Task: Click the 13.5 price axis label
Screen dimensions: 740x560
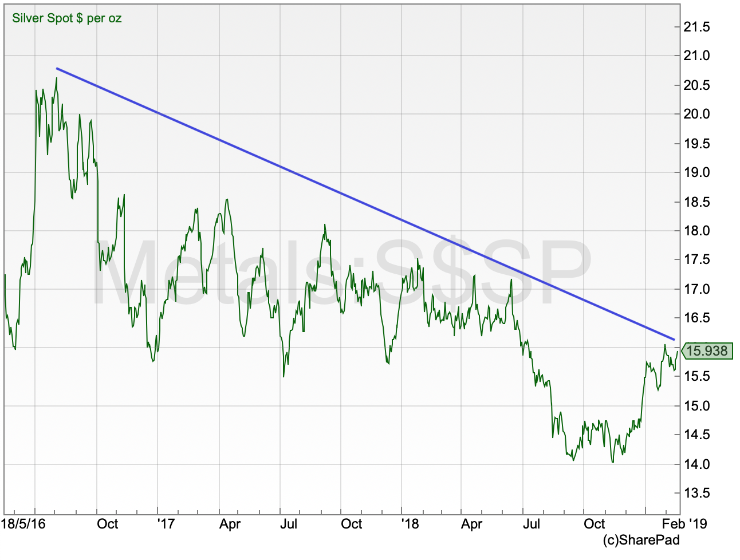Action: (696, 493)
